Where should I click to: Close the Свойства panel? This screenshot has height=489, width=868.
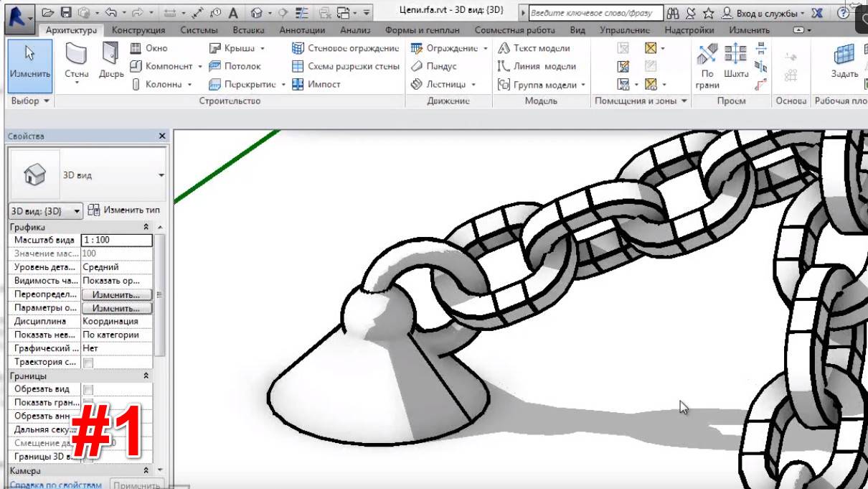pos(161,136)
